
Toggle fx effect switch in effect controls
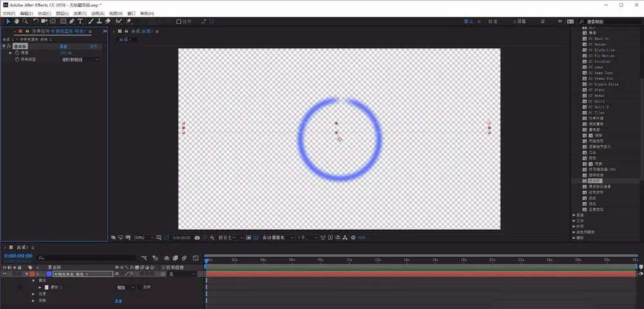pyautogui.click(x=8, y=46)
